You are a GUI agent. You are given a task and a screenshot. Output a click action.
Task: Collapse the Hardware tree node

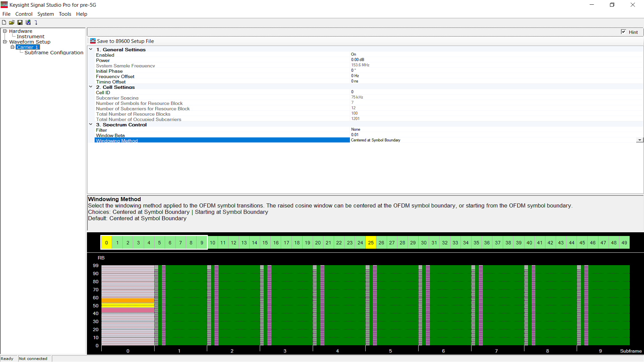(x=5, y=31)
